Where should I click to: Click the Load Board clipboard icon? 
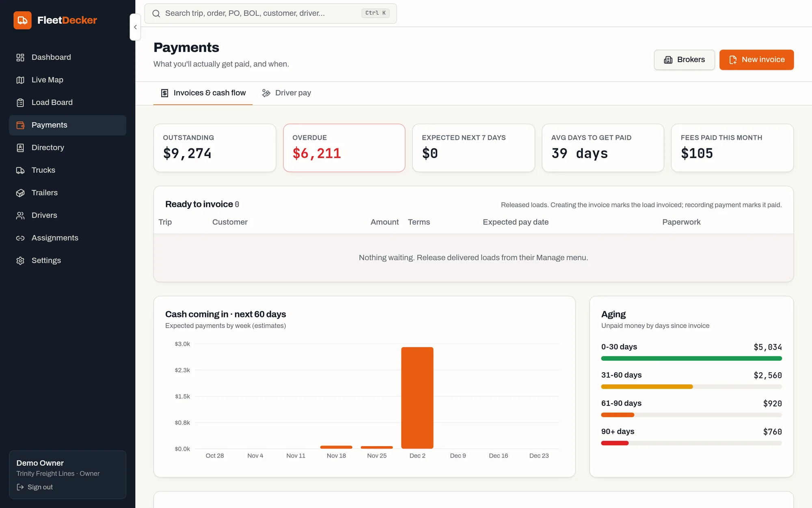coord(20,102)
